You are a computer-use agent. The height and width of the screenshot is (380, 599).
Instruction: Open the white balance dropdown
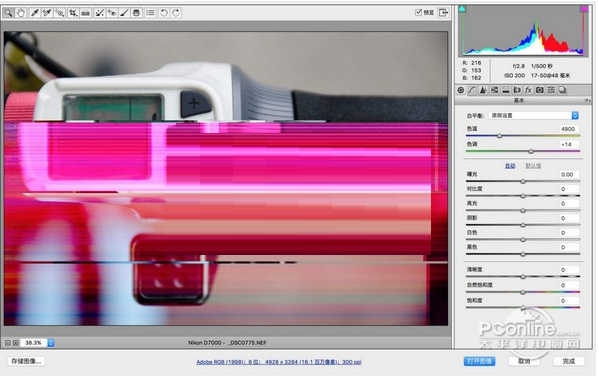point(534,115)
